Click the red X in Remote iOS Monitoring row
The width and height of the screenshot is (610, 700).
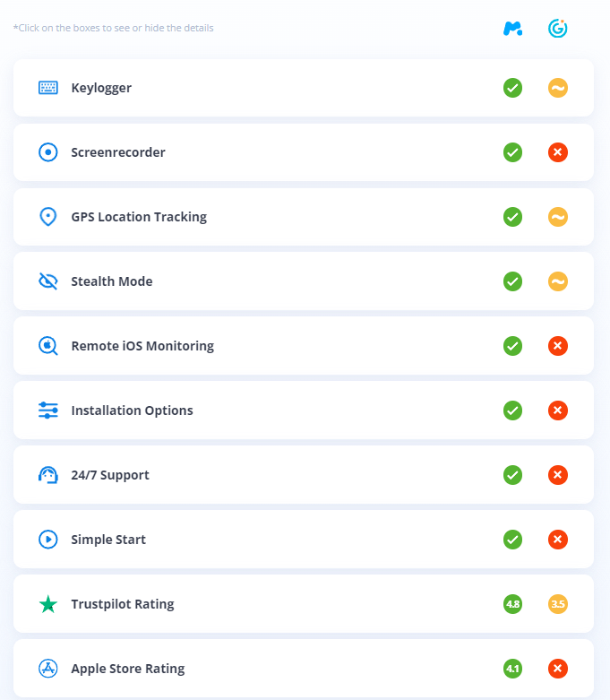click(558, 346)
